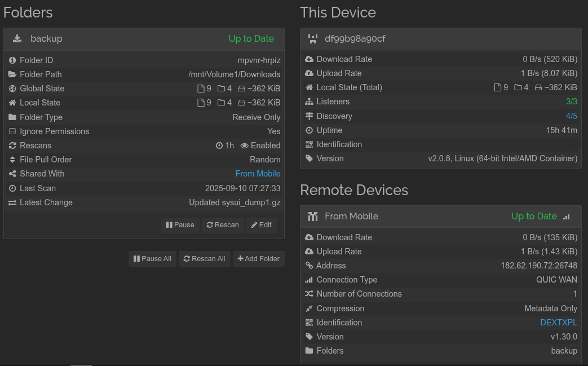This screenshot has height=366, width=588.
Task: Edit the backup folder settings
Action: (262, 225)
